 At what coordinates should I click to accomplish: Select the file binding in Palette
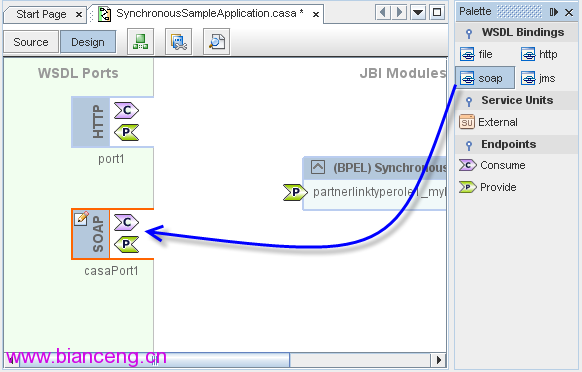tap(476, 54)
